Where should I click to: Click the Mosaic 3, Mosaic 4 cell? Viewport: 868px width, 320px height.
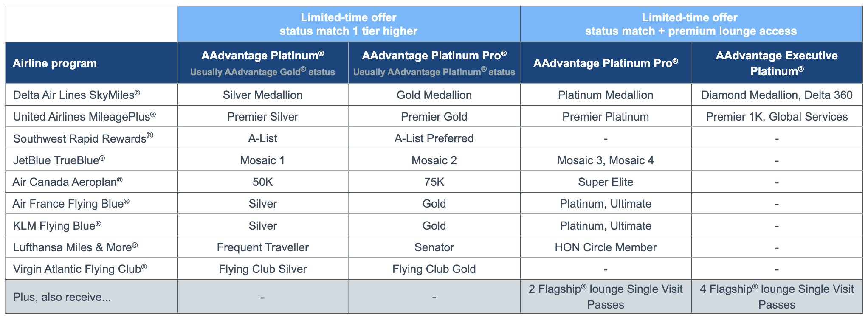pos(605,160)
